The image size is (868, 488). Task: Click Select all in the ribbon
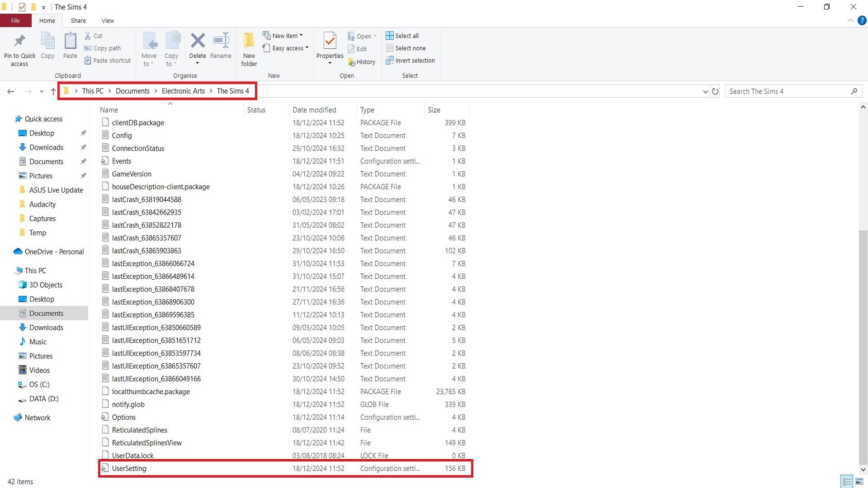click(x=403, y=35)
